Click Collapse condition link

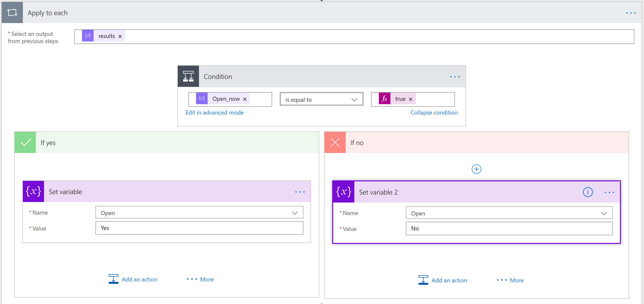point(434,113)
